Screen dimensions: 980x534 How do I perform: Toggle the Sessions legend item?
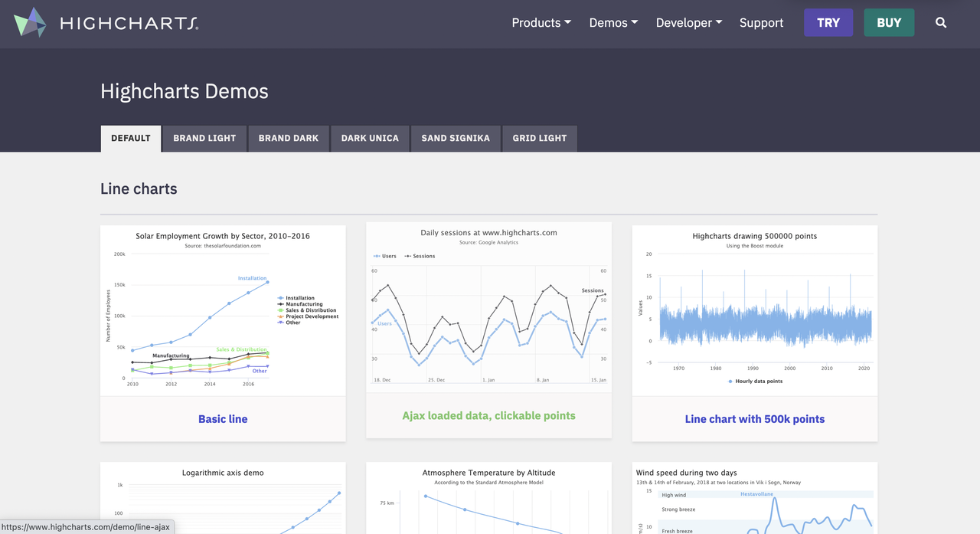pos(420,256)
